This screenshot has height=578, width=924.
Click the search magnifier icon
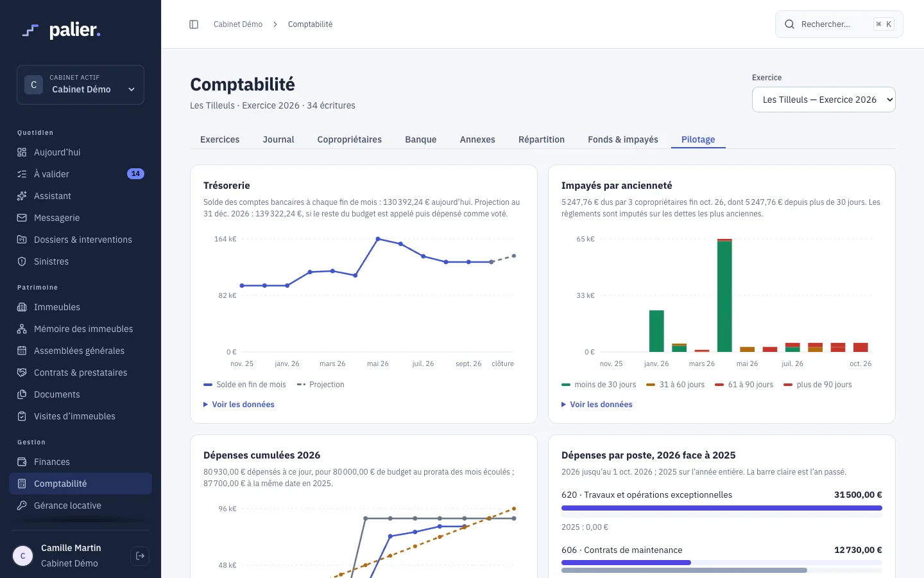(790, 24)
